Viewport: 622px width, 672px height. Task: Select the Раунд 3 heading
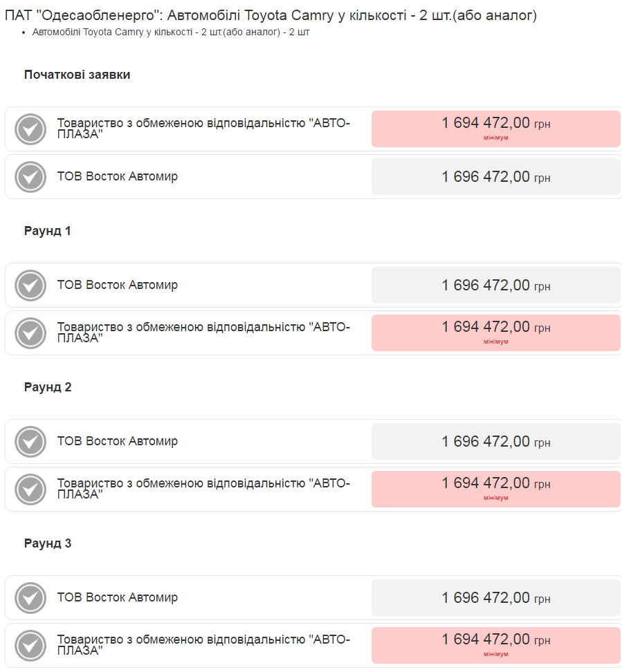pos(48,543)
